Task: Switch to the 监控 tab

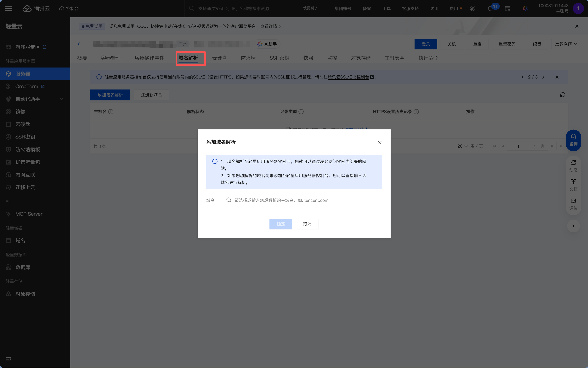Action: click(x=332, y=58)
